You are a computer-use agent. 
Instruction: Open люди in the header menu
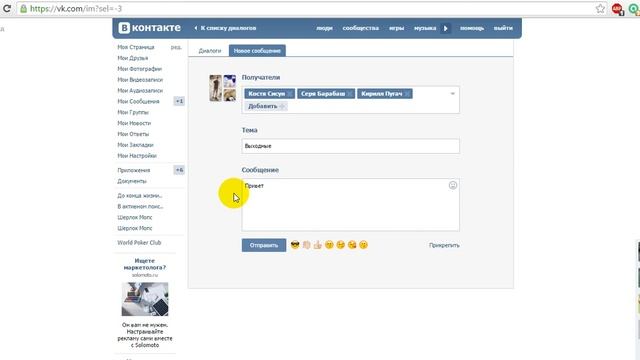324,28
